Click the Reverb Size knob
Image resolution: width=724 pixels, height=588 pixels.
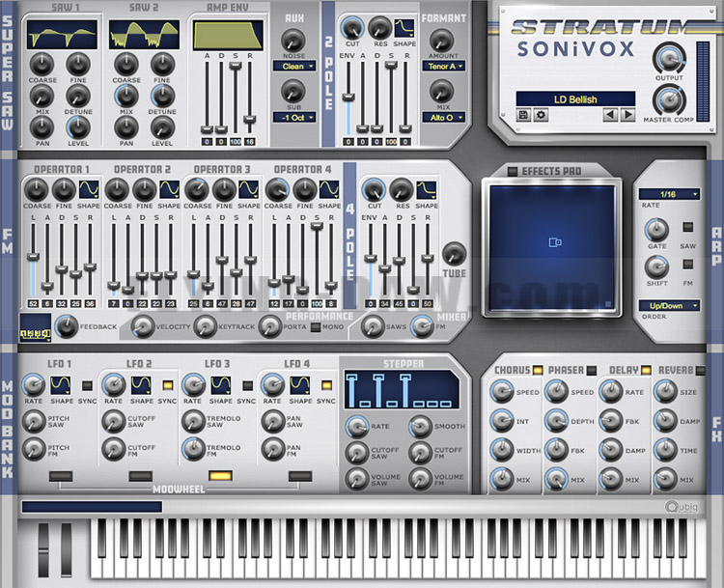[x=666, y=392]
